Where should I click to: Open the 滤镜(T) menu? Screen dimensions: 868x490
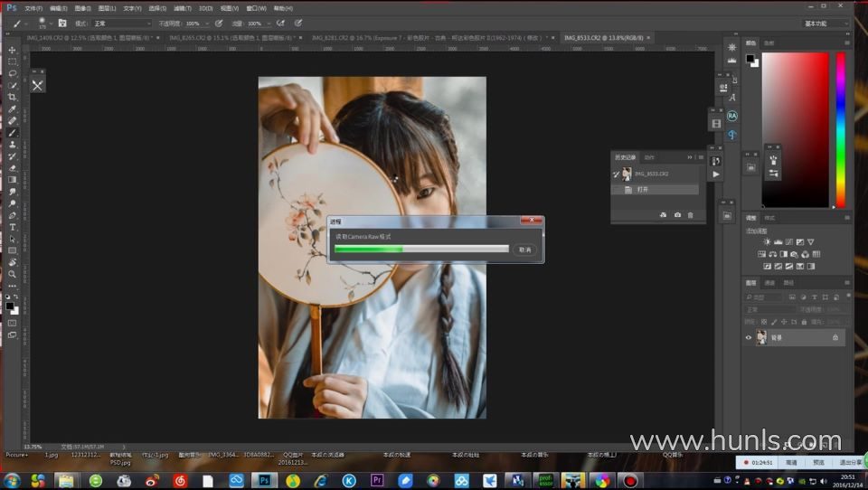click(179, 8)
